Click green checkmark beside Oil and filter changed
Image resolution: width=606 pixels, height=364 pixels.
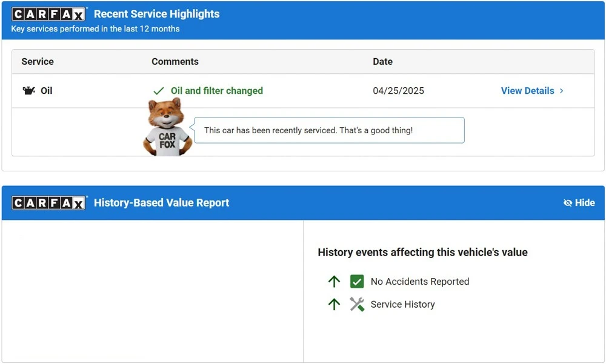pos(158,91)
